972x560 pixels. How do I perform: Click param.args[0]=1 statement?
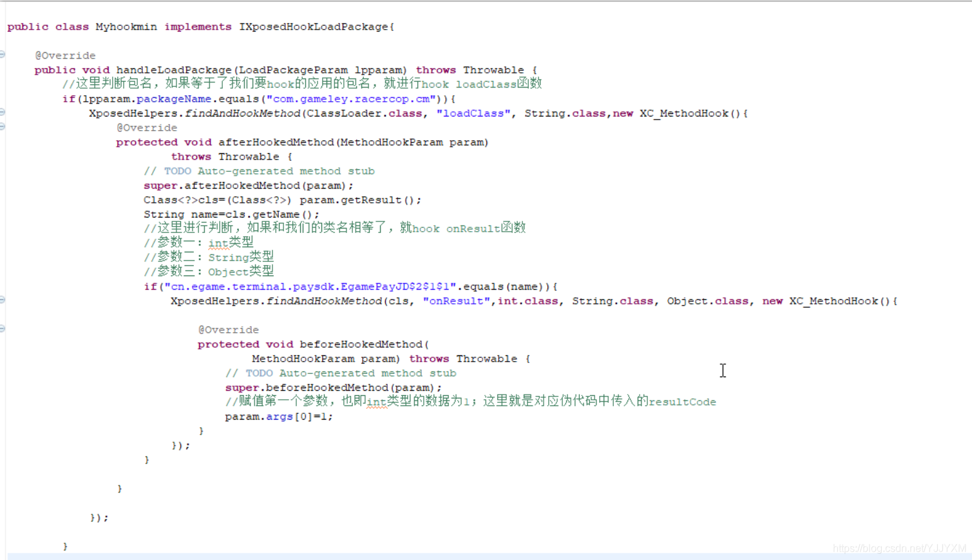279,417
